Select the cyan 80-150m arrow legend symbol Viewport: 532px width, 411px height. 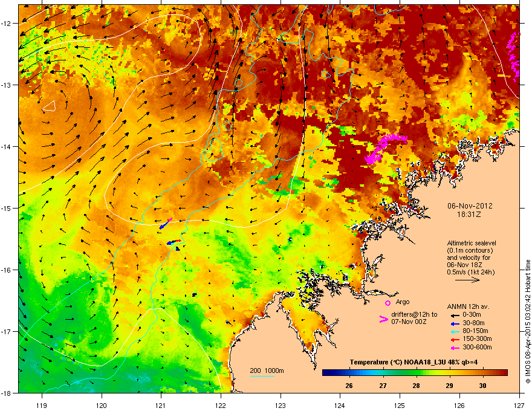455,331
